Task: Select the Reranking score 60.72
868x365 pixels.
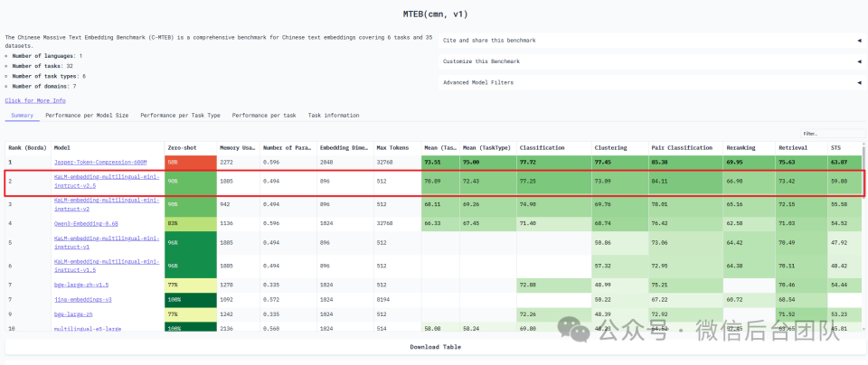Action: (749, 299)
